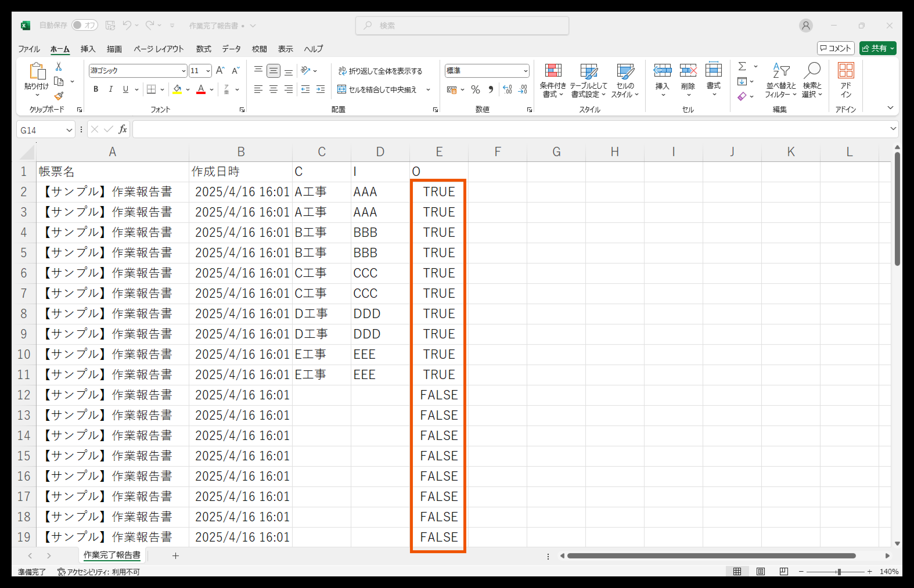
Task: Toggle italic formatting
Action: (111, 89)
